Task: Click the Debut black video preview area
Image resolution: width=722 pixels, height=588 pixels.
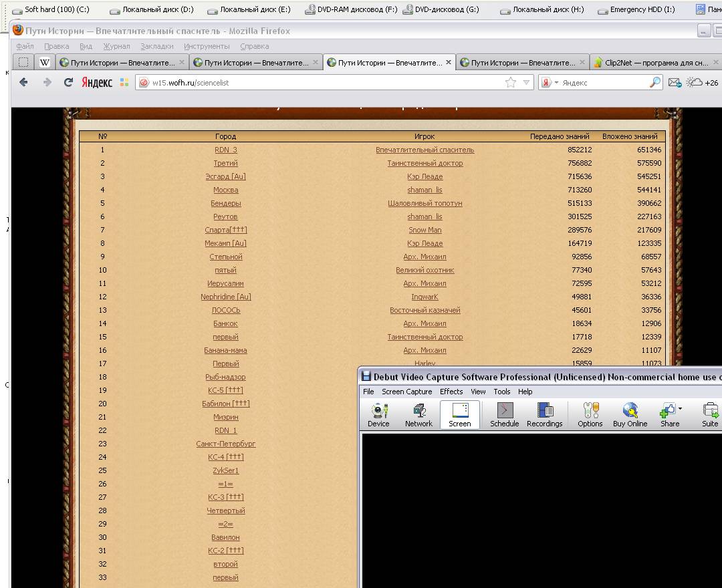Action: tap(542, 510)
